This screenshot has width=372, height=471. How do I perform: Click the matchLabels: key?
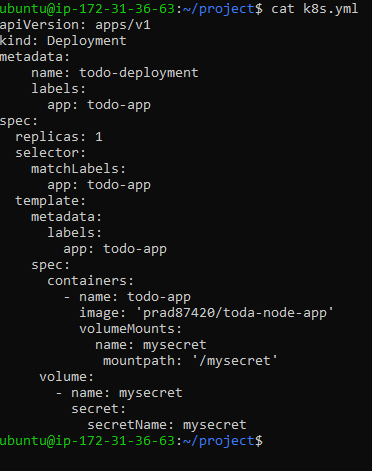click(x=78, y=169)
